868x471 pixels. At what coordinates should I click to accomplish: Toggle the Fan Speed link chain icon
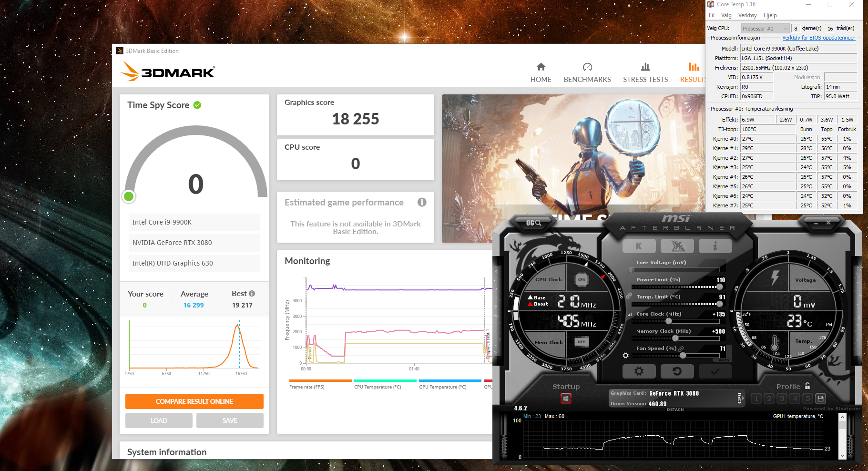pos(681,348)
